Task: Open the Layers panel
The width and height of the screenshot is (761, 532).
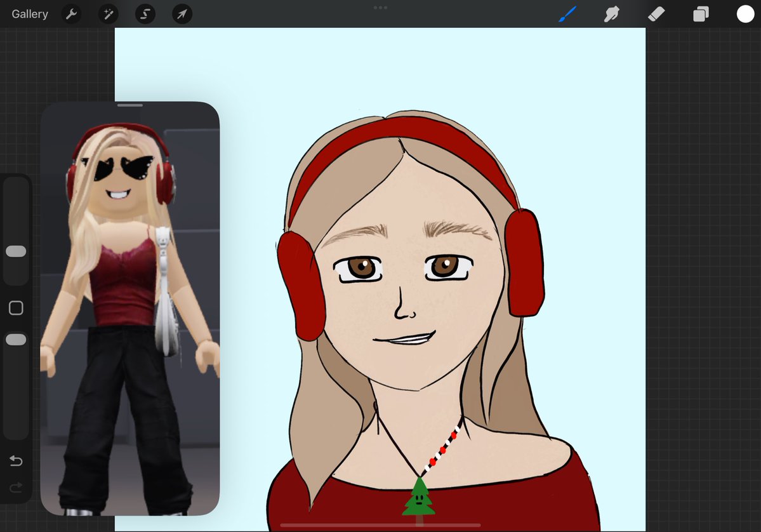Action: tap(701, 13)
